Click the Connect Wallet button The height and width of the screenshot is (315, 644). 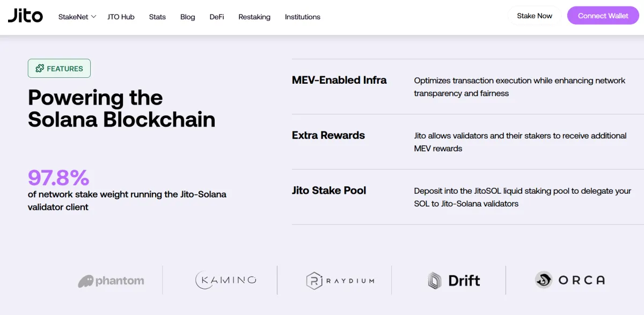(603, 16)
